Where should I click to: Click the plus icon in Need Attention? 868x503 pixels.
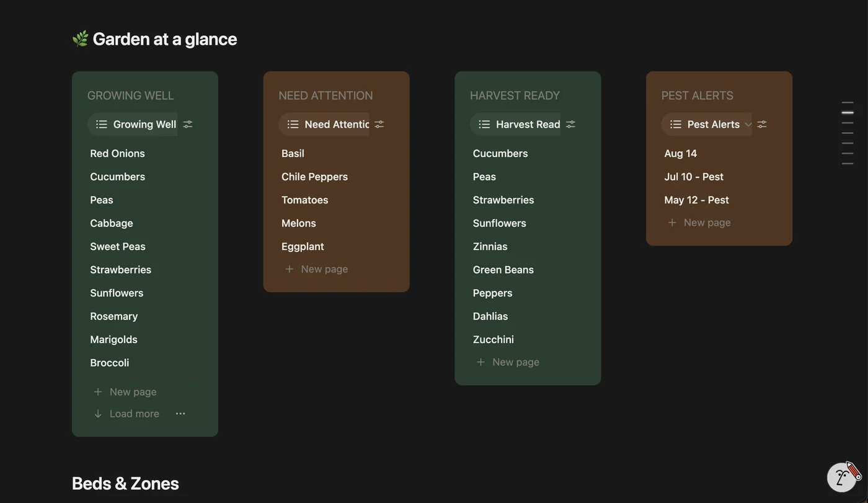point(290,269)
